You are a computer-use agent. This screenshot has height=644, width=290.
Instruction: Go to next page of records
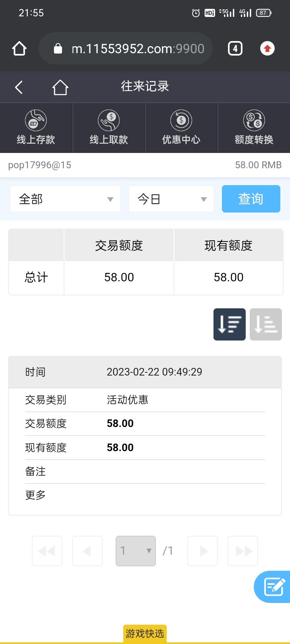[x=203, y=551]
